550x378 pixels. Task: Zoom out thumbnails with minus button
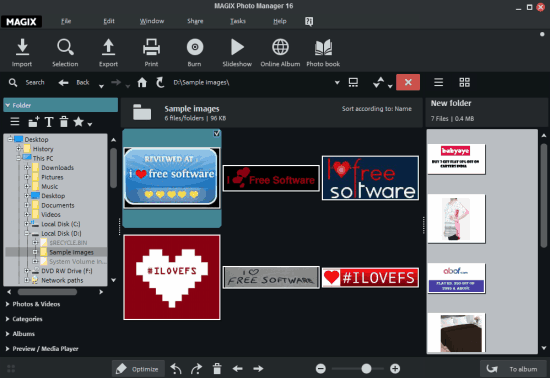coord(321,369)
